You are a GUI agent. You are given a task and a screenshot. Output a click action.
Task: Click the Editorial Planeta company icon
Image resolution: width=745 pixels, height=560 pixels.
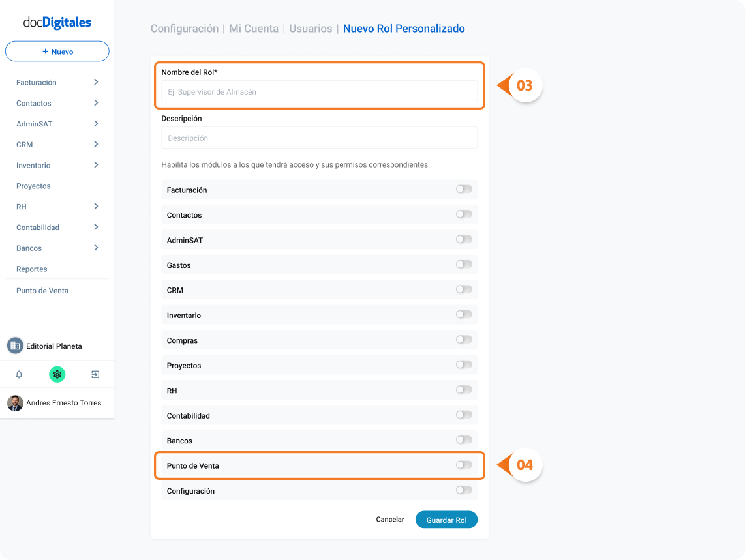point(15,346)
